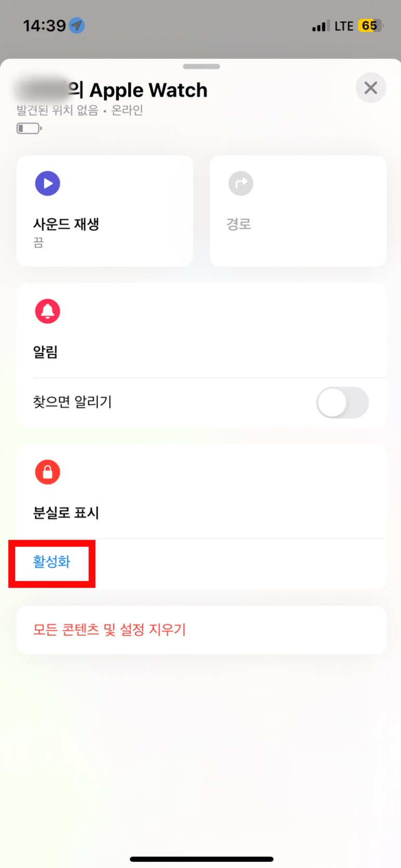Tap the 분실로 표시 section heading

66,513
